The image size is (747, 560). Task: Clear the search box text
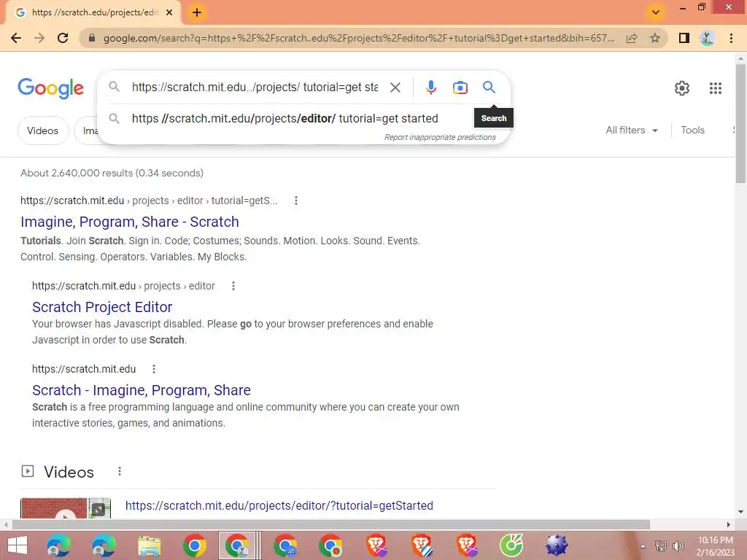pyautogui.click(x=395, y=87)
